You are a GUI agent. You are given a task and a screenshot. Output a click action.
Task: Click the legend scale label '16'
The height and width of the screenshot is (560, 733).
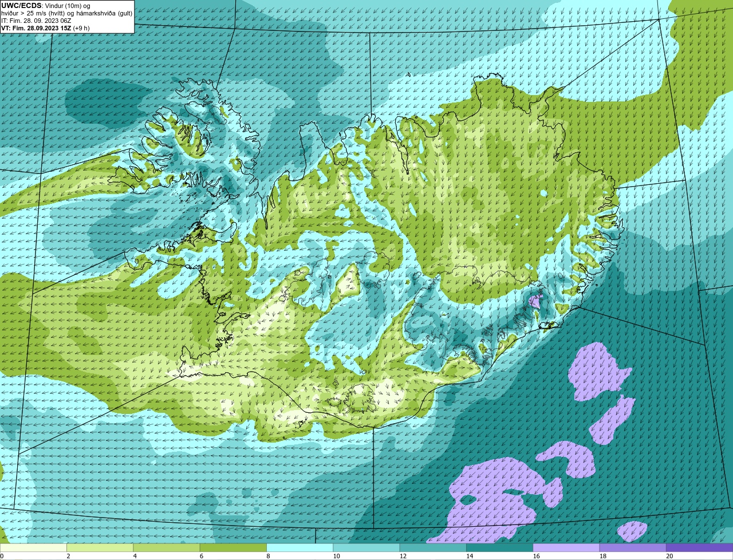coord(537,556)
